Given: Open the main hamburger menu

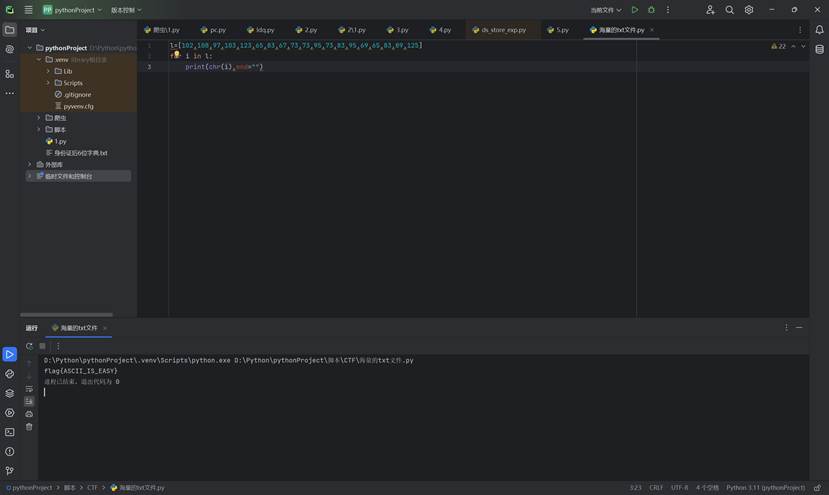Looking at the screenshot, I should tap(29, 10).
